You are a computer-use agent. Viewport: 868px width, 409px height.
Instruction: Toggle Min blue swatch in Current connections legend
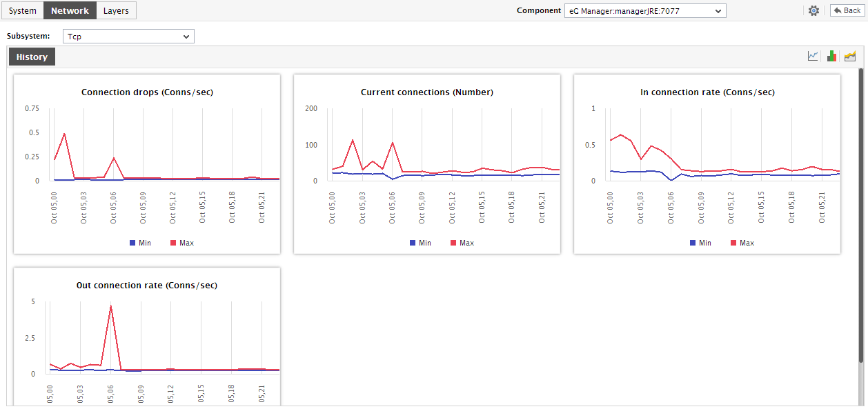[413, 243]
